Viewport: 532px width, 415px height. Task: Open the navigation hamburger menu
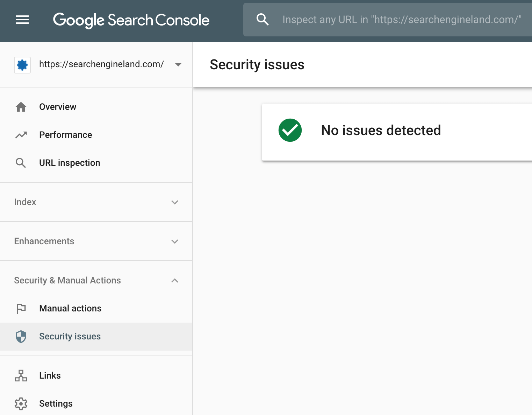[x=22, y=20]
